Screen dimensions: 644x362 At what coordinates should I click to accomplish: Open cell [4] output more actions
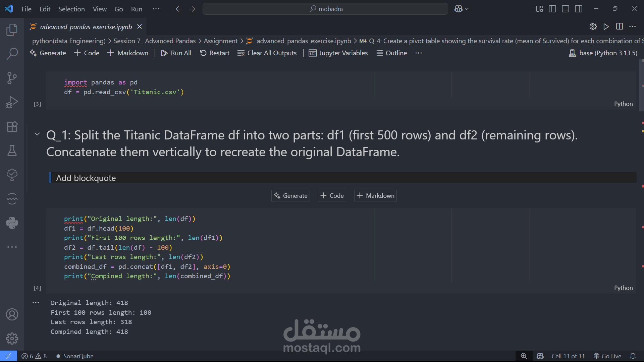pos(36,303)
